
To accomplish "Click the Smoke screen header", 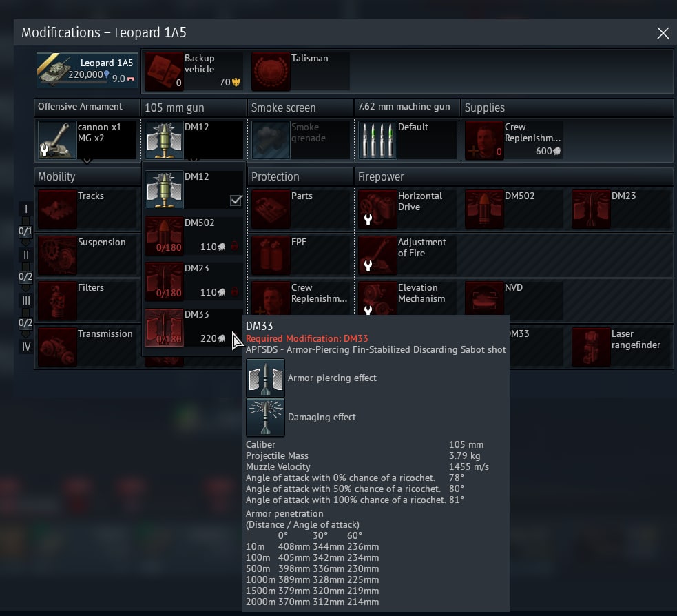I will (x=300, y=107).
